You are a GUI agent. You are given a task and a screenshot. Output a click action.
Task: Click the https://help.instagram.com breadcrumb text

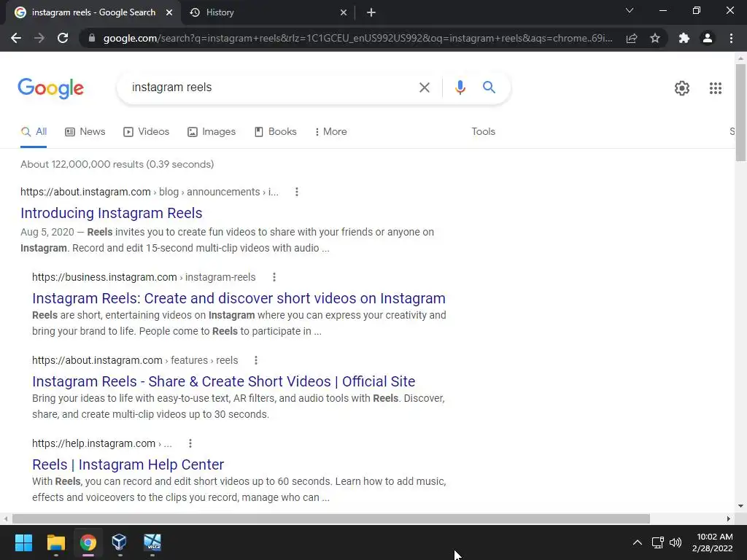pos(93,443)
